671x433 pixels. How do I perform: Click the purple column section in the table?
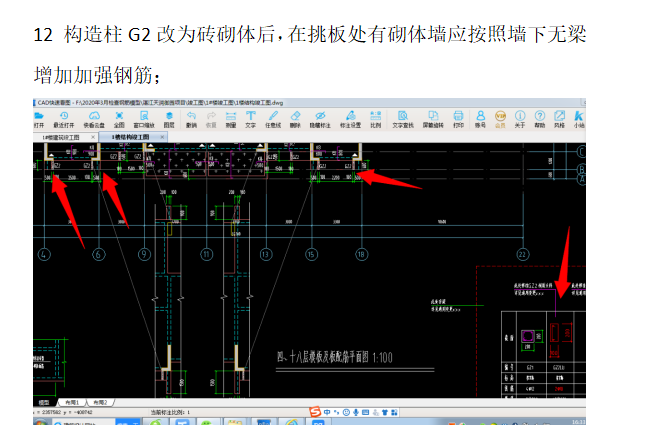(528, 336)
